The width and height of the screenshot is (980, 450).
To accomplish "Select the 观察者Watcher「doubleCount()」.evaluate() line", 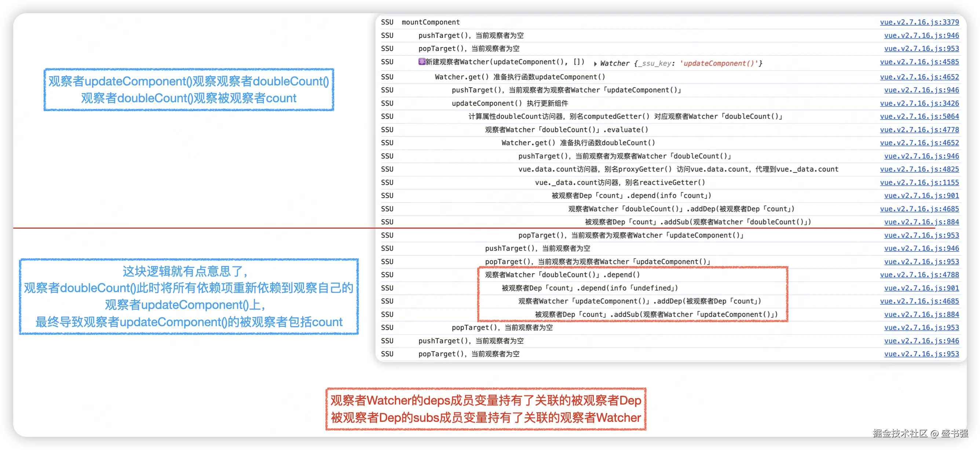I will click(x=566, y=130).
